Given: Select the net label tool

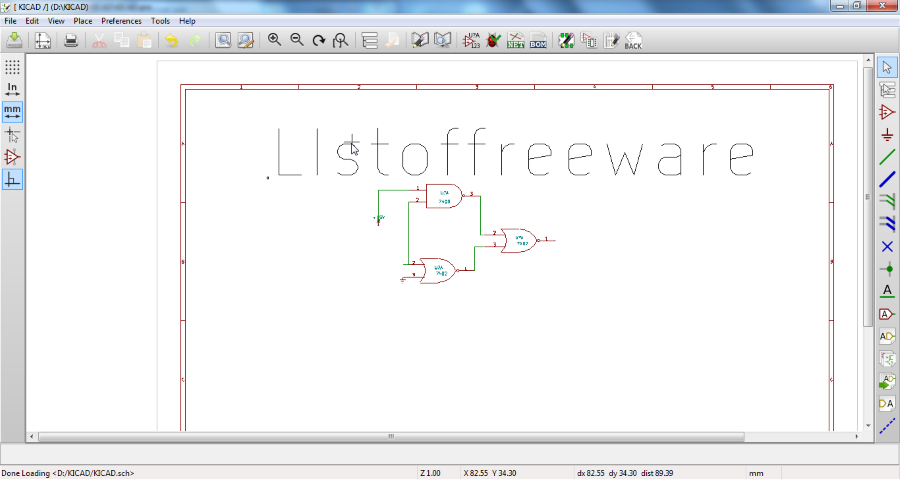Looking at the screenshot, I should click(887, 291).
